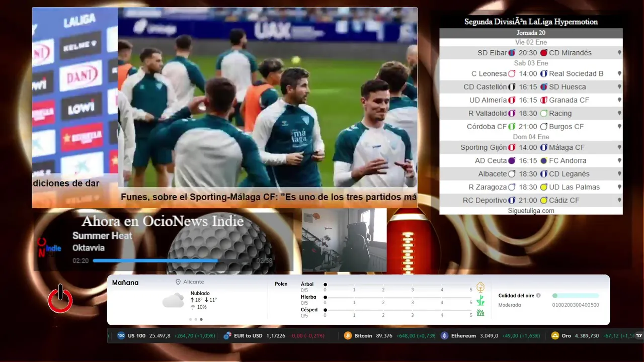Click the CD Mirandés team crest
The height and width of the screenshot is (362, 644).
click(x=543, y=53)
